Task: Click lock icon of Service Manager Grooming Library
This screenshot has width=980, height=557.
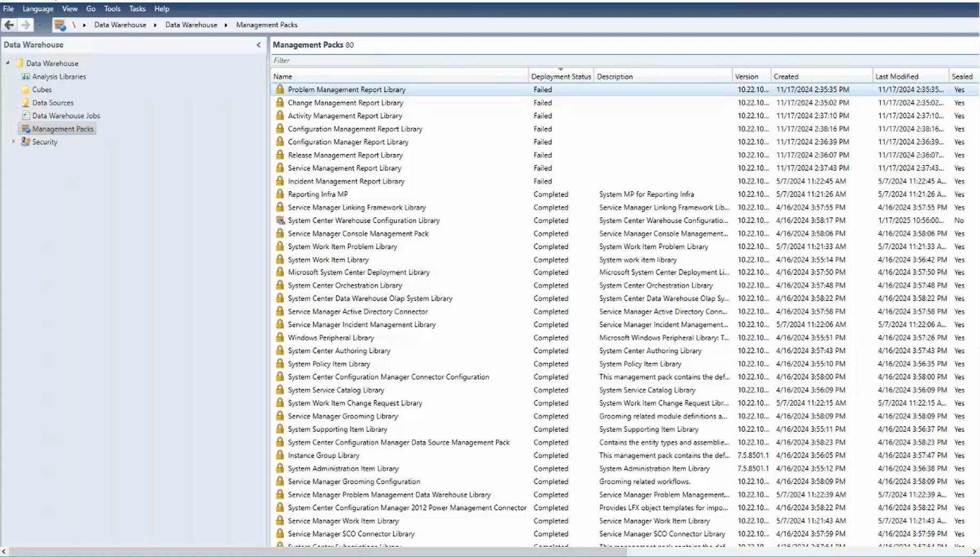Action: 280,415
